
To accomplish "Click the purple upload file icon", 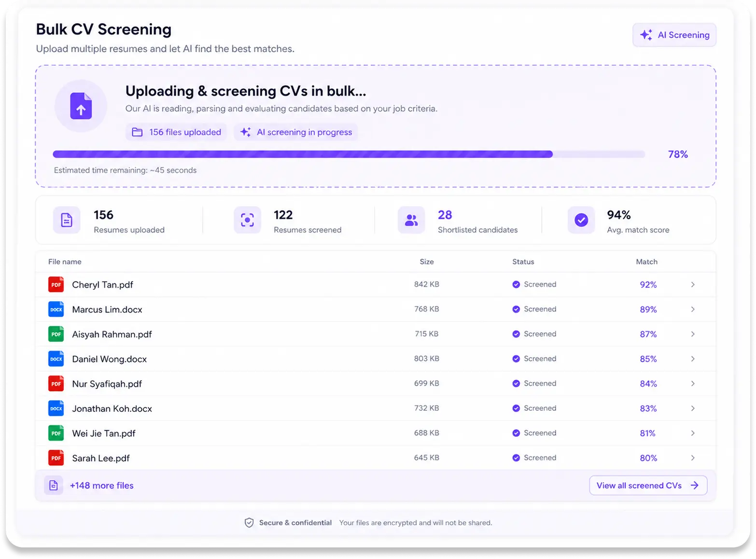I will click(x=81, y=106).
